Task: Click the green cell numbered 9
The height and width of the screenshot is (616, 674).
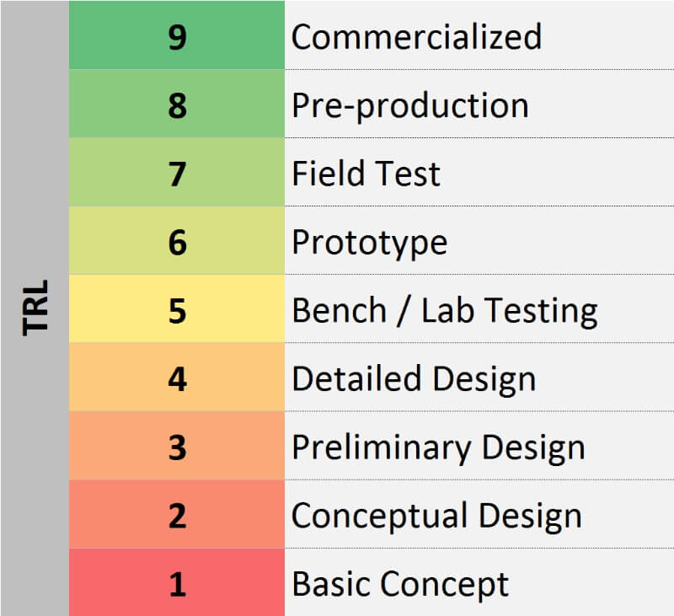Action: point(177,35)
